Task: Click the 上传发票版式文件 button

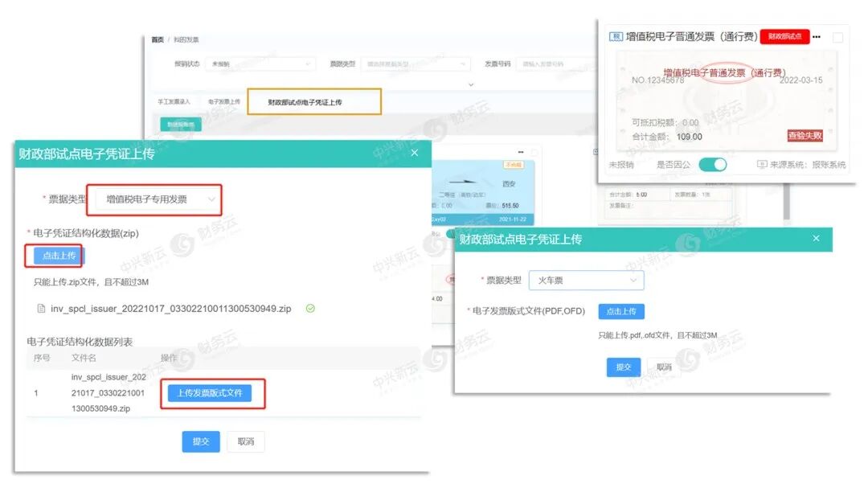Action: pos(210,392)
